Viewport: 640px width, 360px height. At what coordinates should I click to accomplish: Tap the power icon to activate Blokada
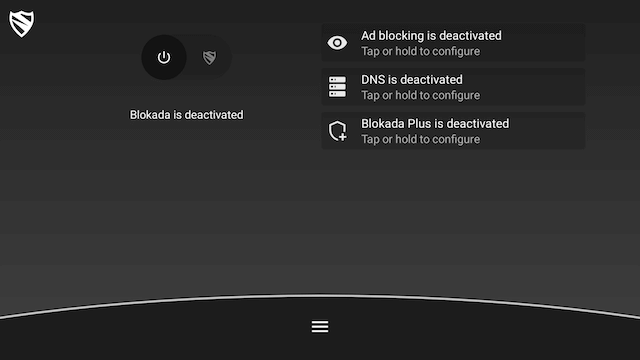pos(164,57)
